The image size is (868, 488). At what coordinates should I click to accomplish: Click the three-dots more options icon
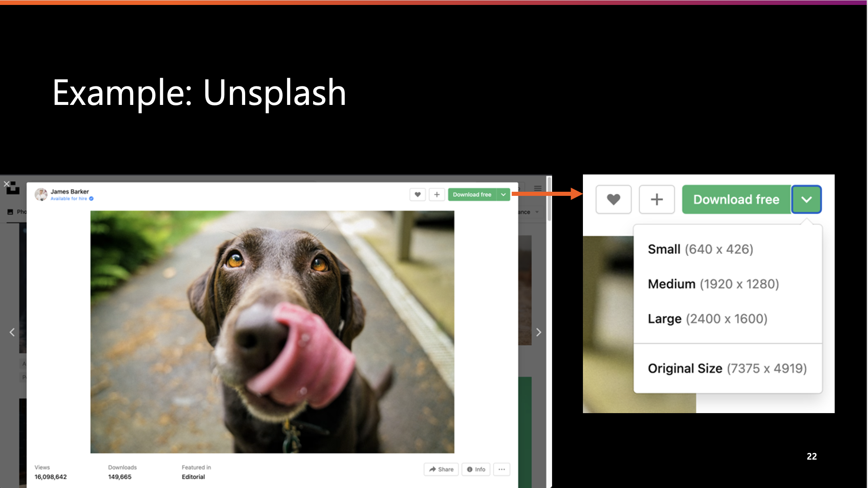501,469
